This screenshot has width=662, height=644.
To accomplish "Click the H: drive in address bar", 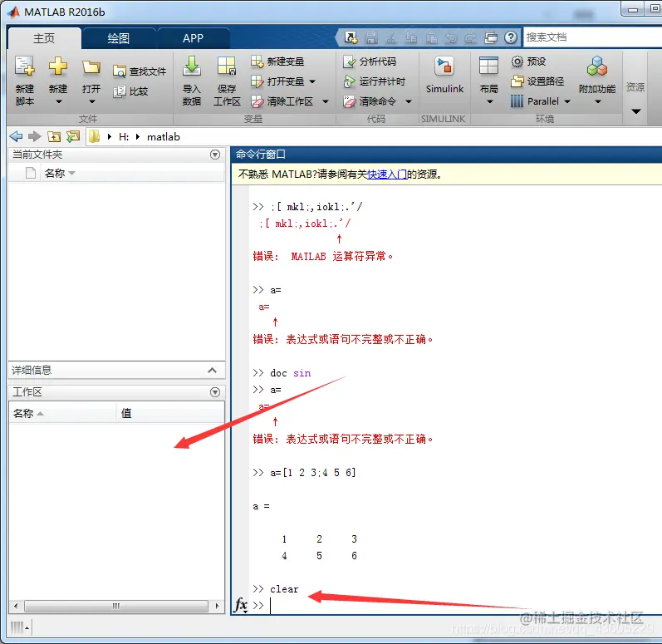I will point(124,137).
